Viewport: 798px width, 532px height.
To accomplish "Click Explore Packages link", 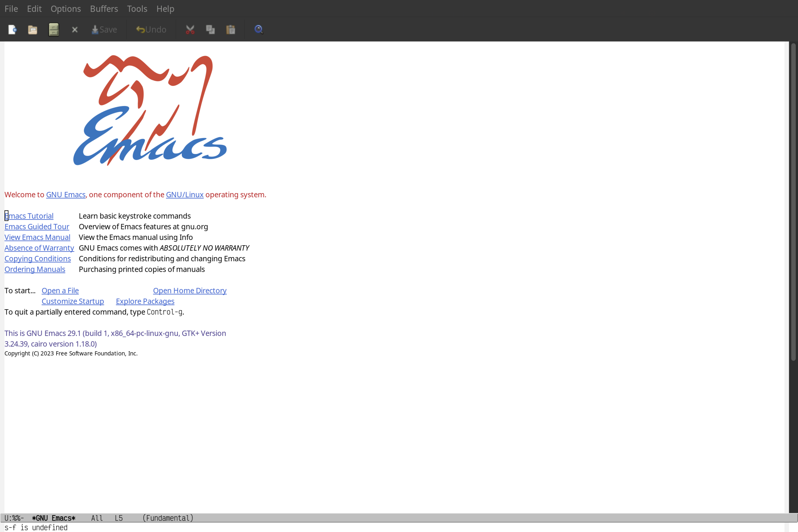I will [x=145, y=301].
